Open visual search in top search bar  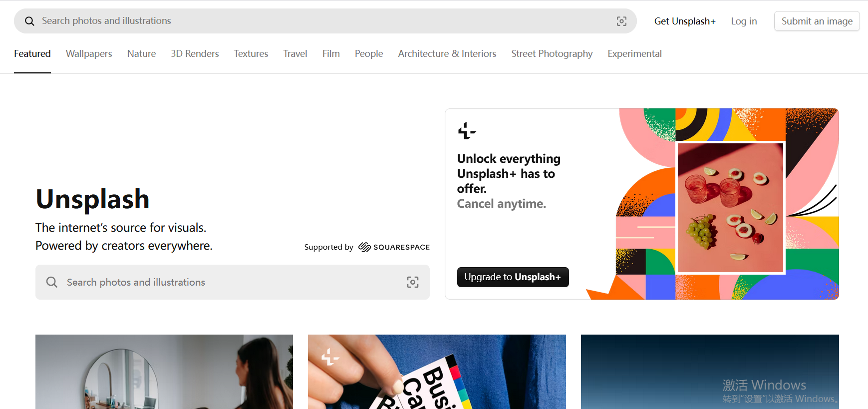click(621, 21)
